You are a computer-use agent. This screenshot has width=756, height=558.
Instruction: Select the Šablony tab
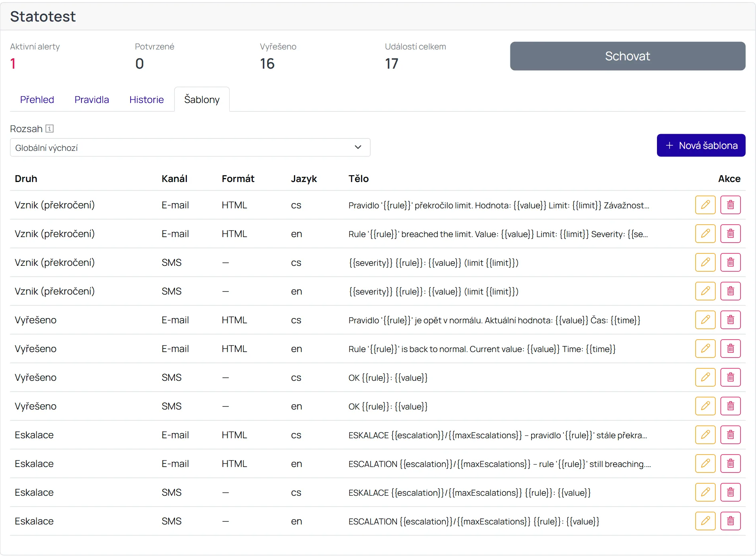[202, 99]
